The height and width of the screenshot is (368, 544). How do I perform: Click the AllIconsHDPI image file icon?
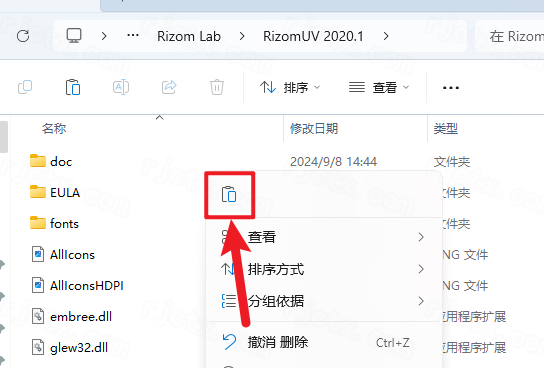38,285
